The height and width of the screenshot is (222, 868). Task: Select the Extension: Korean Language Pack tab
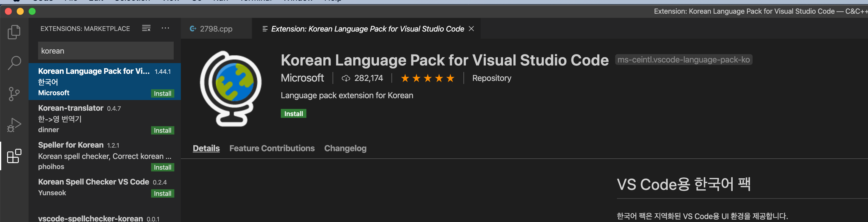point(366,29)
